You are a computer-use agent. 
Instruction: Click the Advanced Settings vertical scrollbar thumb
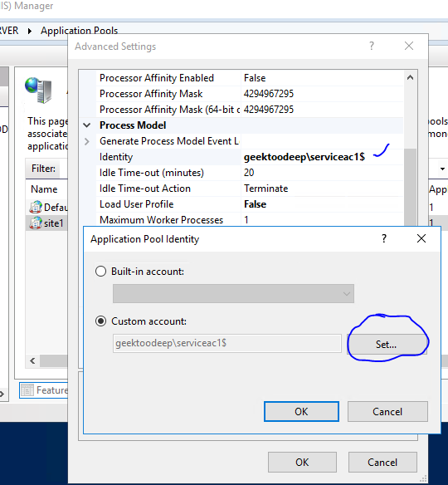(x=411, y=187)
